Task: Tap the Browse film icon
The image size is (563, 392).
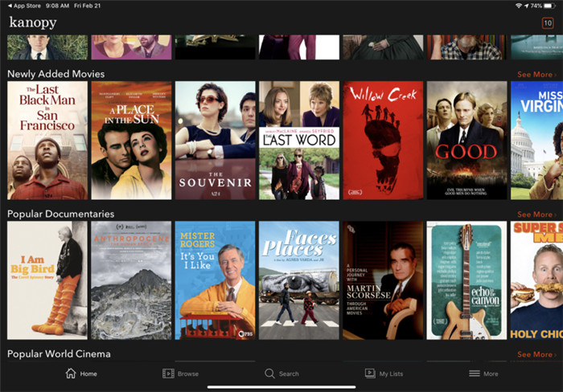Action: tap(168, 374)
